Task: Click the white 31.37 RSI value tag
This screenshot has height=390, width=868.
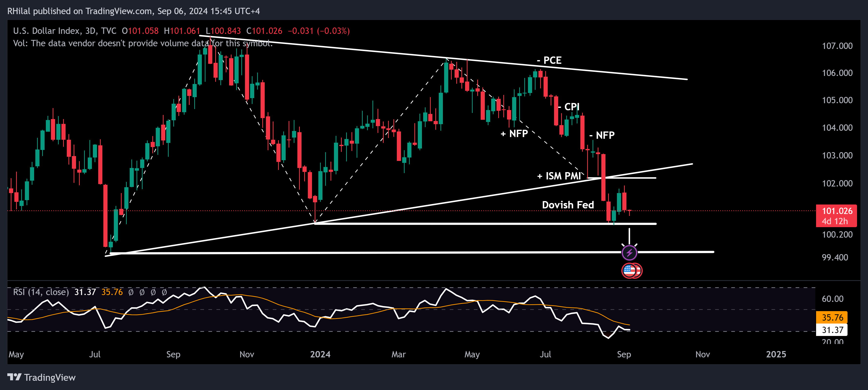Action: click(x=832, y=330)
